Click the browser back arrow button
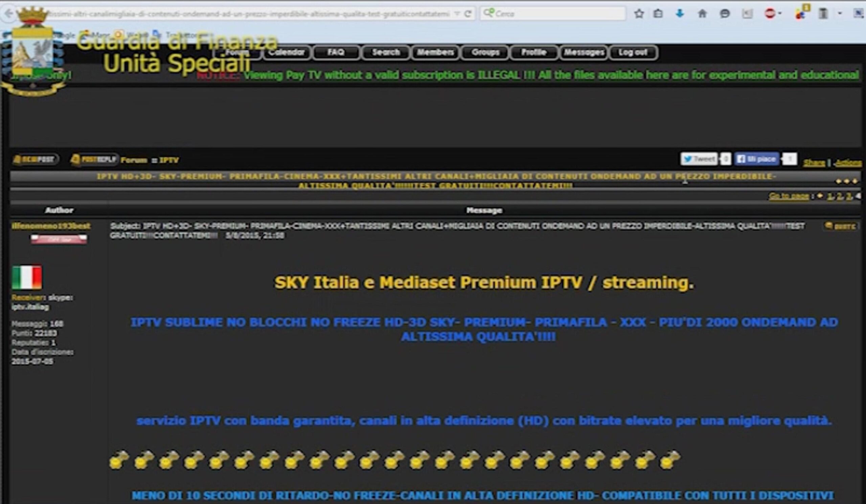Viewport: 866px width, 504px height. pyautogui.click(x=8, y=14)
